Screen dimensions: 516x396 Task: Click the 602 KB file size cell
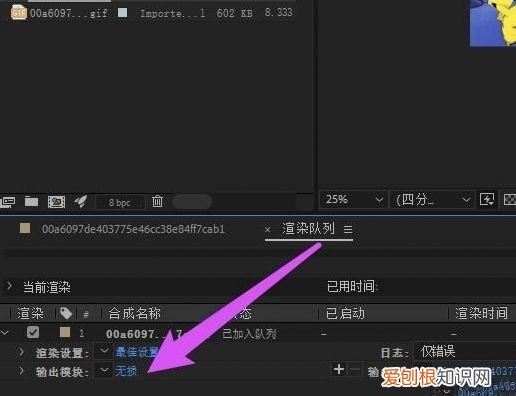pyautogui.click(x=234, y=13)
